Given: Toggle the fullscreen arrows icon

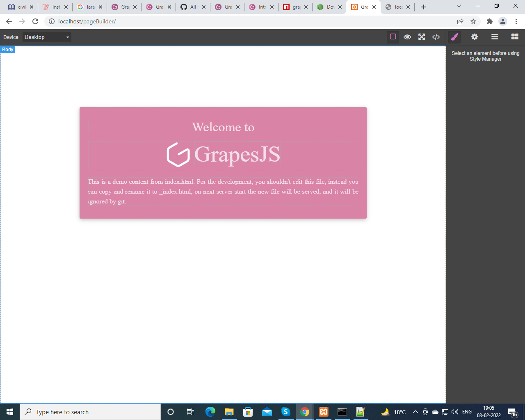Looking at the screenshot, I should tap(422, 37).
